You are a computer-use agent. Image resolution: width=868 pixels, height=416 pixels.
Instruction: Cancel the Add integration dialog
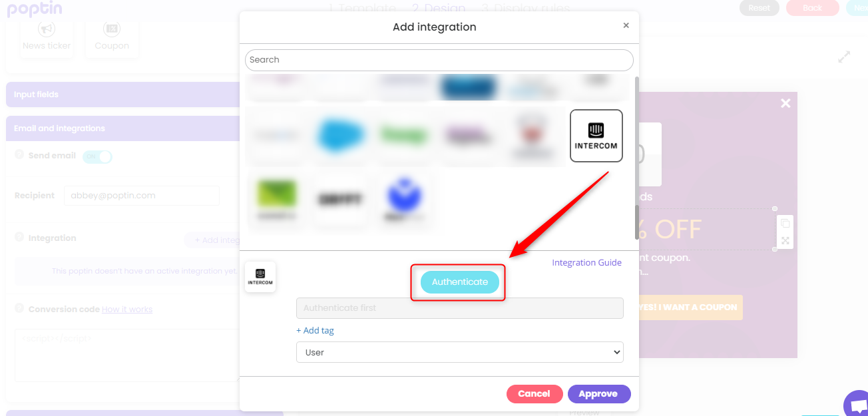pos(535,394)
